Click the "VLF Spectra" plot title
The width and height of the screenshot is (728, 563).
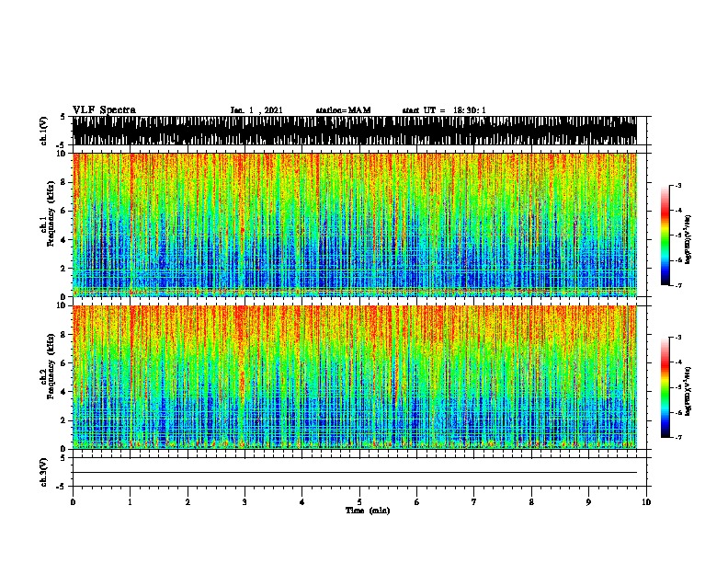coord(104,110)
